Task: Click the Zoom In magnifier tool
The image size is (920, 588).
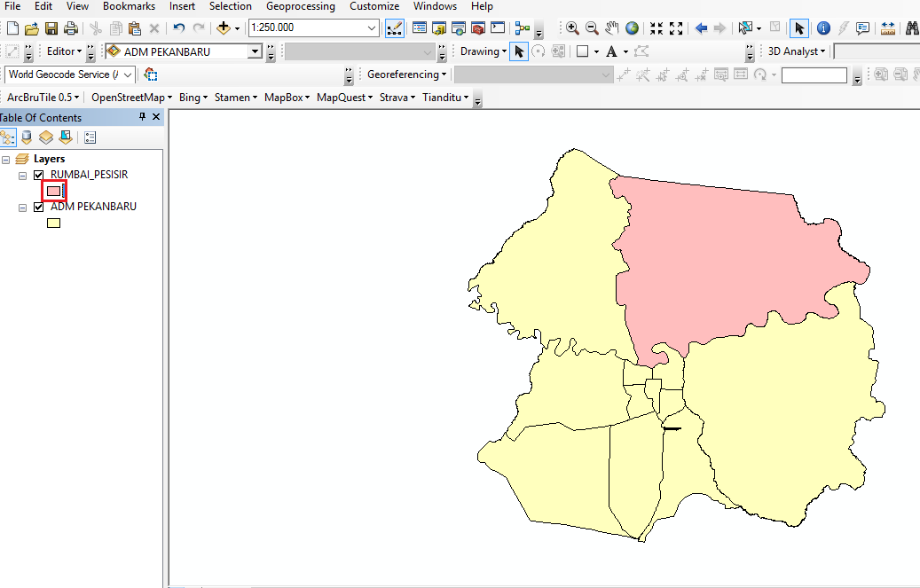Action: pos(572,27)
